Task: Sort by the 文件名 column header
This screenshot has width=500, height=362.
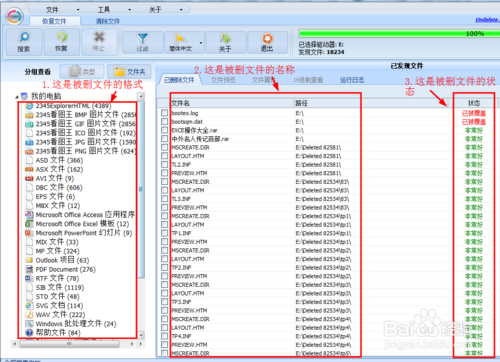Action: [225, 103]
